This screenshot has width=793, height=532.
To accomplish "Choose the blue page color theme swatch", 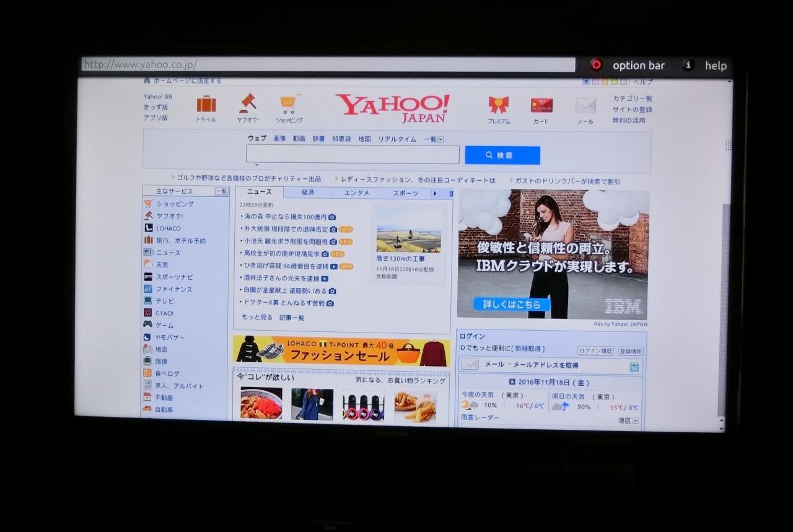I will [586, 82].
